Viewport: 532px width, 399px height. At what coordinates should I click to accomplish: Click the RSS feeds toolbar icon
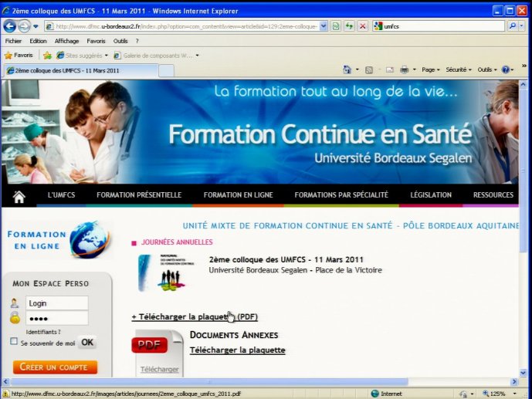click(369, 69)
